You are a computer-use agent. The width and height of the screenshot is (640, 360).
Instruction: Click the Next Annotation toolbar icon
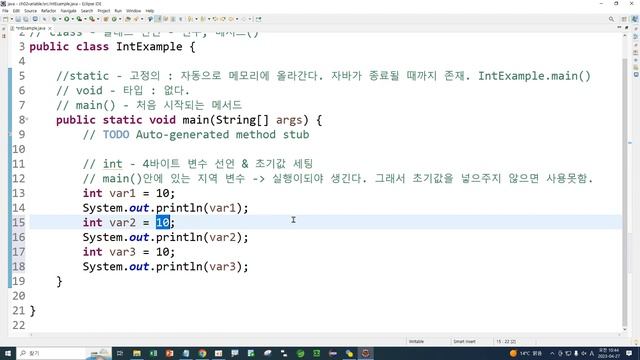(x=190, y=19)
